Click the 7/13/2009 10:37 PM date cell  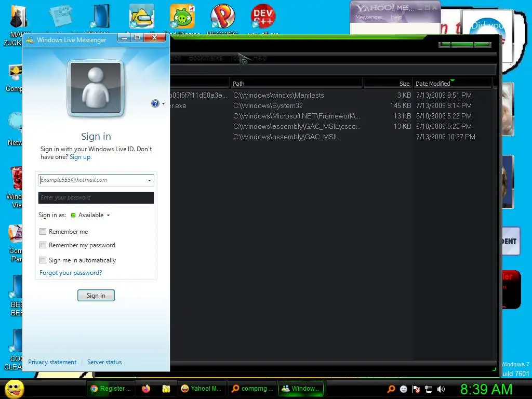pos(445,137)
